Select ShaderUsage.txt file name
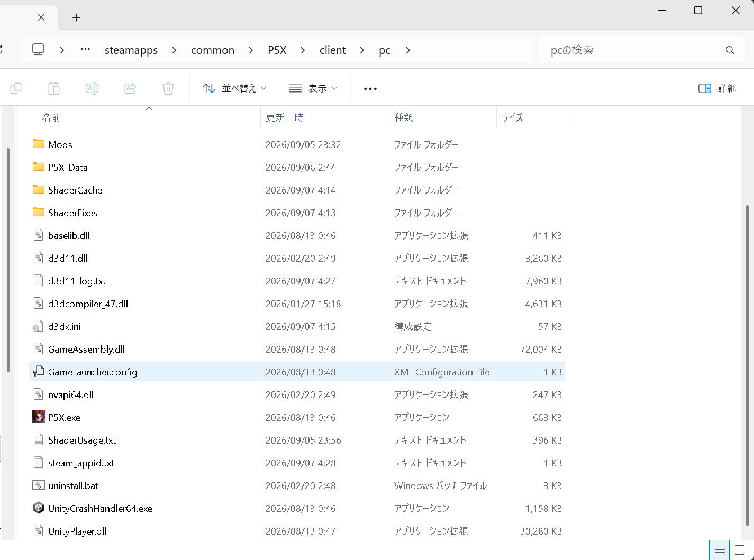Image resolution: width=754 pixels, height=560 pixels. coord(82,440)
